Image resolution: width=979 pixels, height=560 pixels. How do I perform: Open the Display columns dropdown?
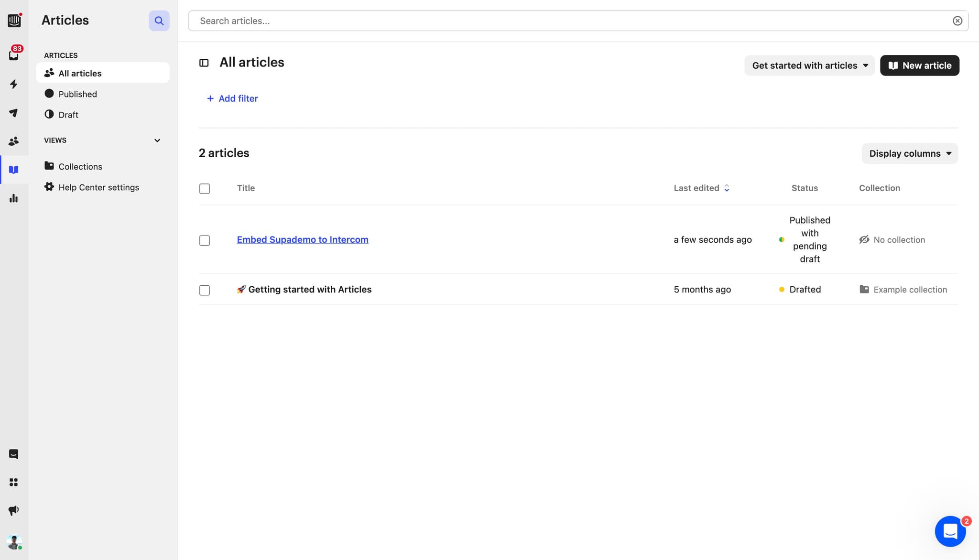[908, 153]
